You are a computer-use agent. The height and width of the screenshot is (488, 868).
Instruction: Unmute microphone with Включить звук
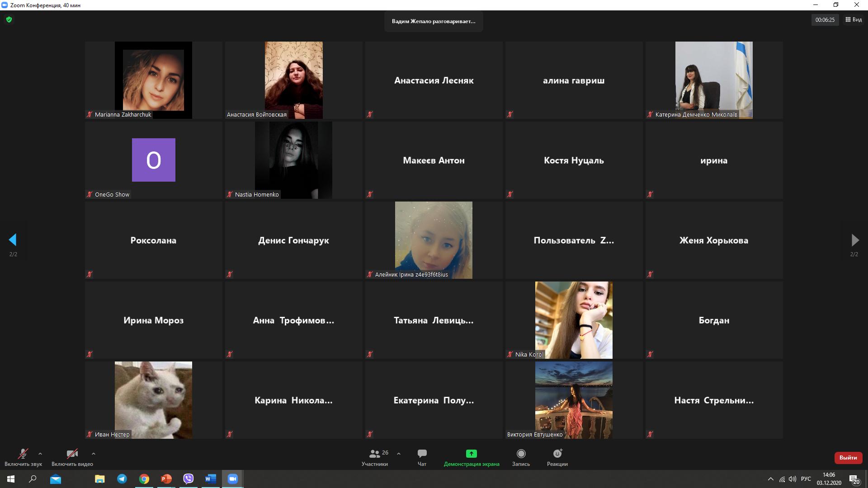23,454
